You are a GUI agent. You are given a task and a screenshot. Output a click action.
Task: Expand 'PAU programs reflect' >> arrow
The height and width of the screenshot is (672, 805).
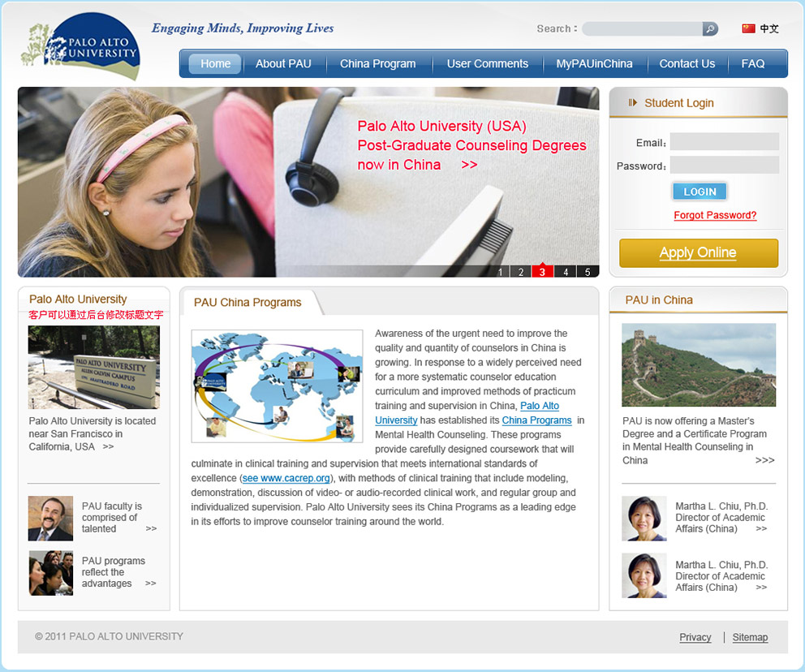(150, 584)
